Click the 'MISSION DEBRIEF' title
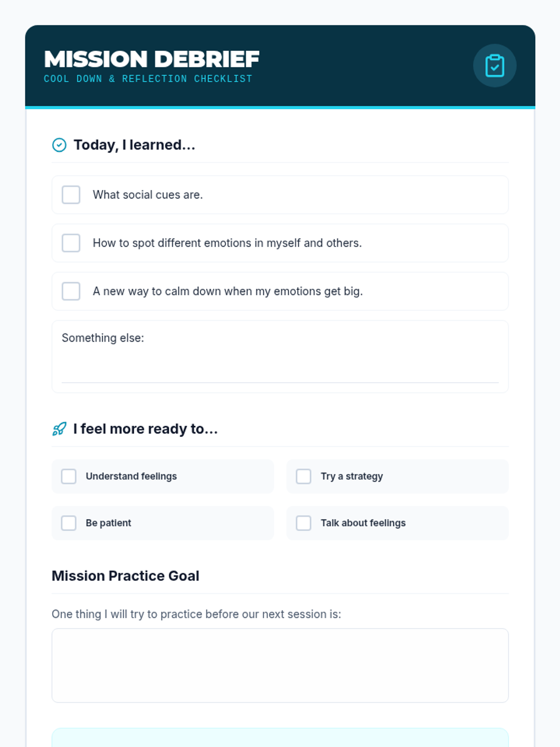The height and width of the screenshot is (747, 560). 152,59
